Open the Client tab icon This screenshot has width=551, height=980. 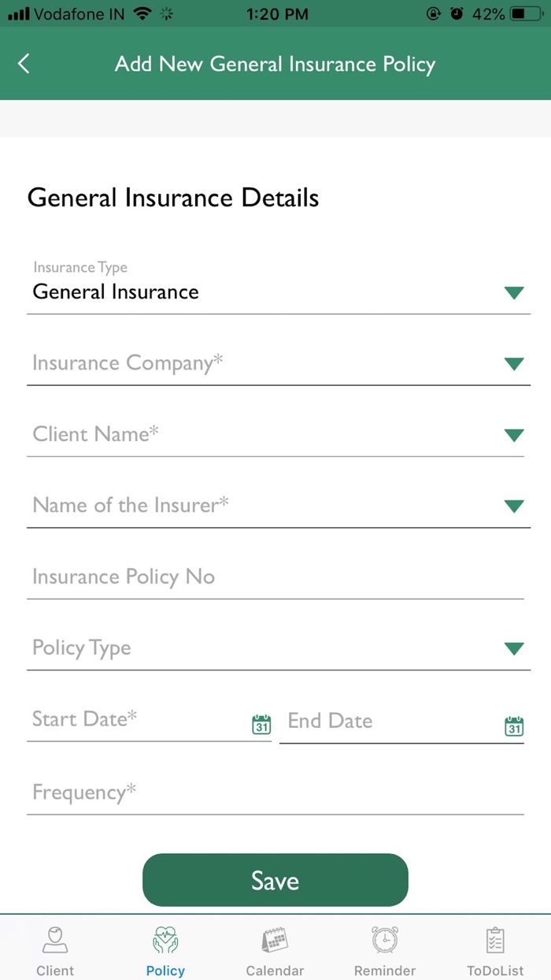coord(54,939)
